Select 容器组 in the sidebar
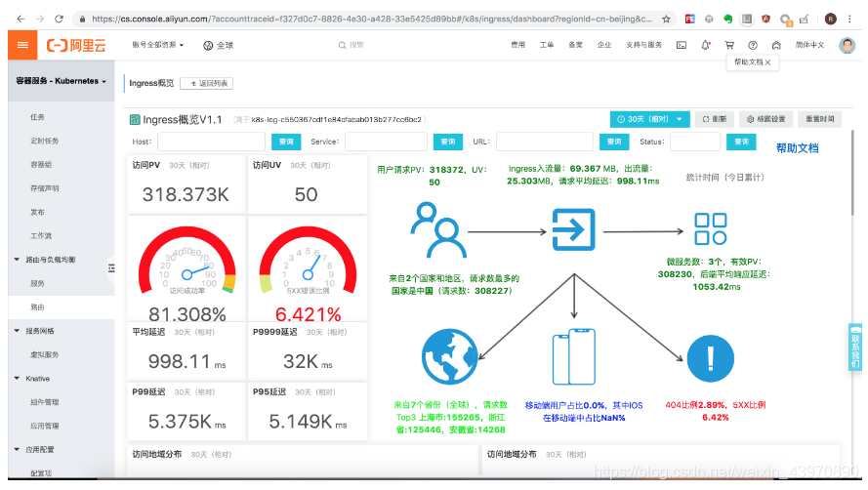 pos(41,164)
